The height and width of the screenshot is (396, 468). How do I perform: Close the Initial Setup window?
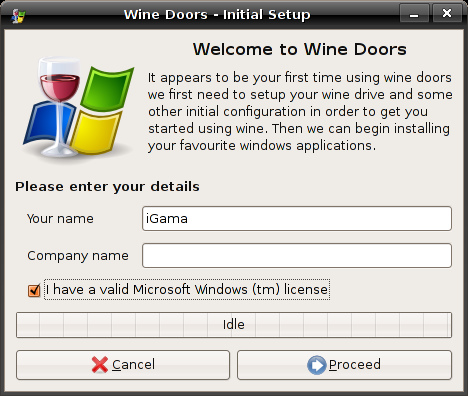pyautogui.click(x=447, y=13)
